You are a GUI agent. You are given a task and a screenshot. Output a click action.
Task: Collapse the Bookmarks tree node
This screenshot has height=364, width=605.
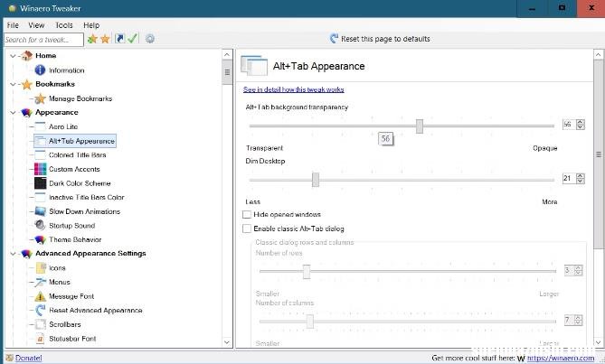coord(14,84)
